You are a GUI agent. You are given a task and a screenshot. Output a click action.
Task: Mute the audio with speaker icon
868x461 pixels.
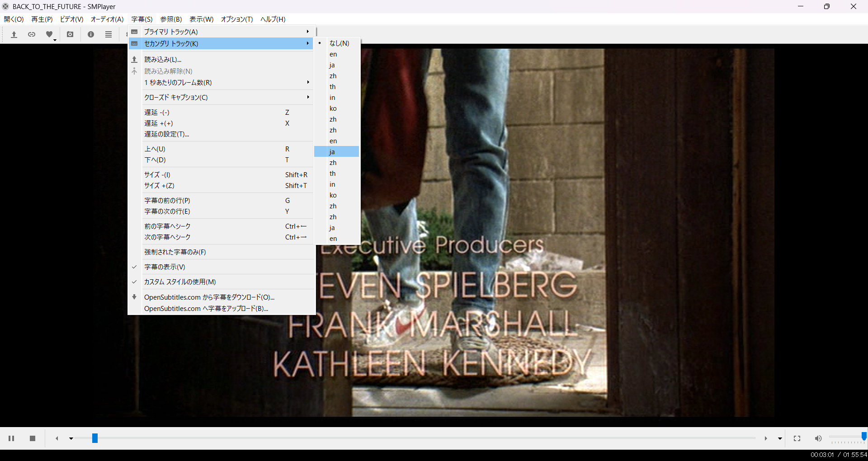[x=818, y=438]
